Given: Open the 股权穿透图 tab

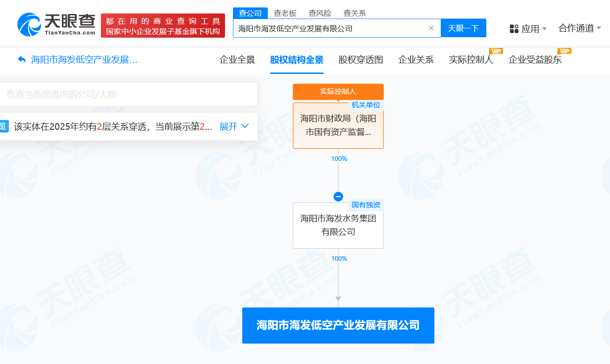Looking at the screenshot, I should coord(361,60).
